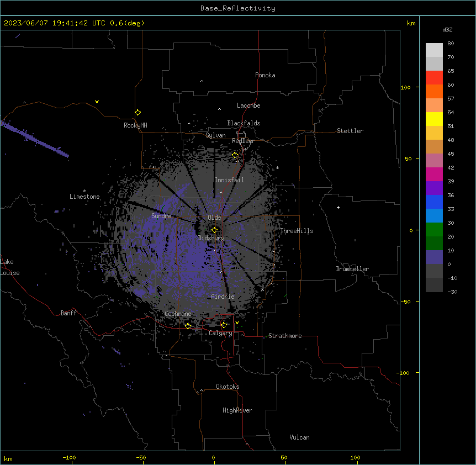Select the Limestone label
The image size is (476, 465).
click(84, 197)
